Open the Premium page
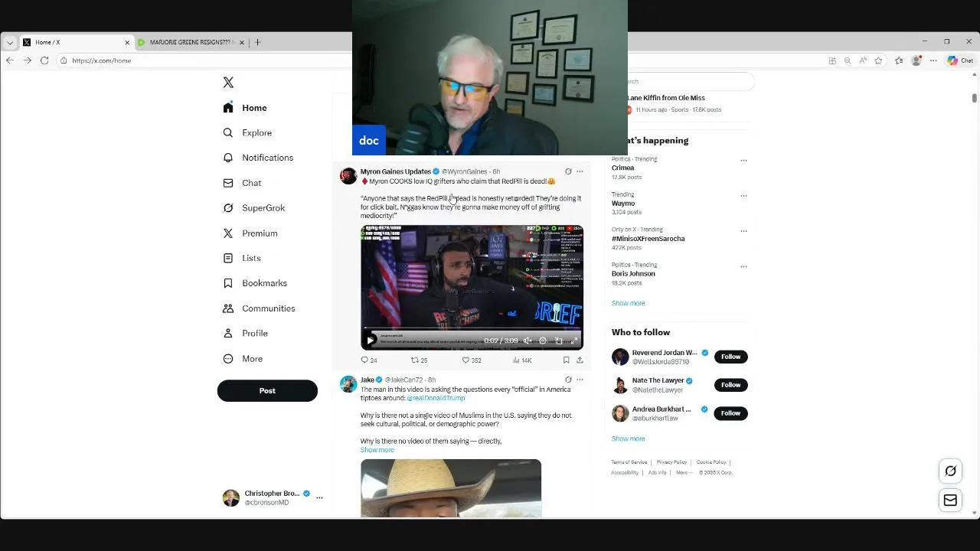 [x=250, y=233]
